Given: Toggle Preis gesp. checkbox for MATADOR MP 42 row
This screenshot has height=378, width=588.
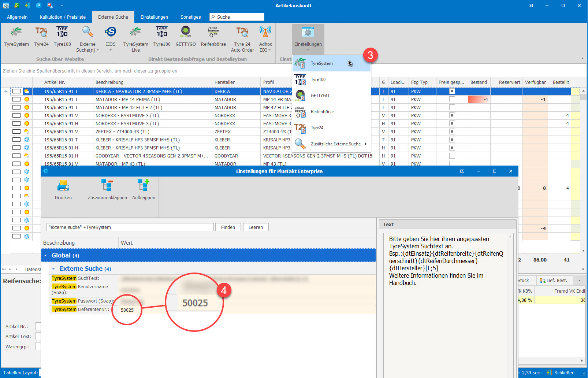Looking at the screenshot, I should [452, 107].
